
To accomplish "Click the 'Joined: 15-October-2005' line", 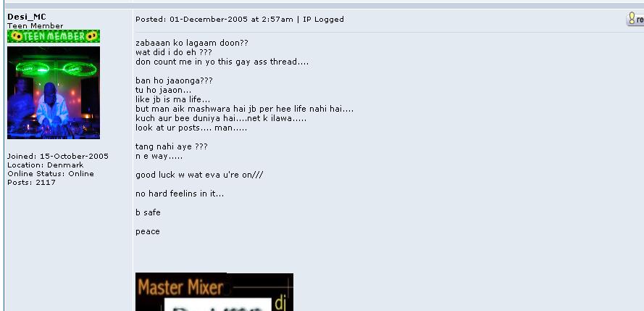I will [58, 156].
